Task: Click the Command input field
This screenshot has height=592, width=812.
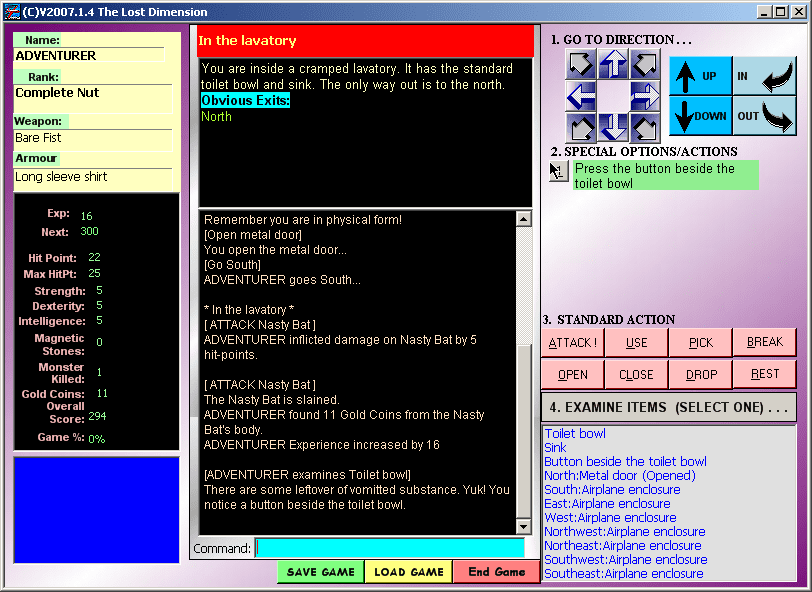Action: (x=389, y=548)
